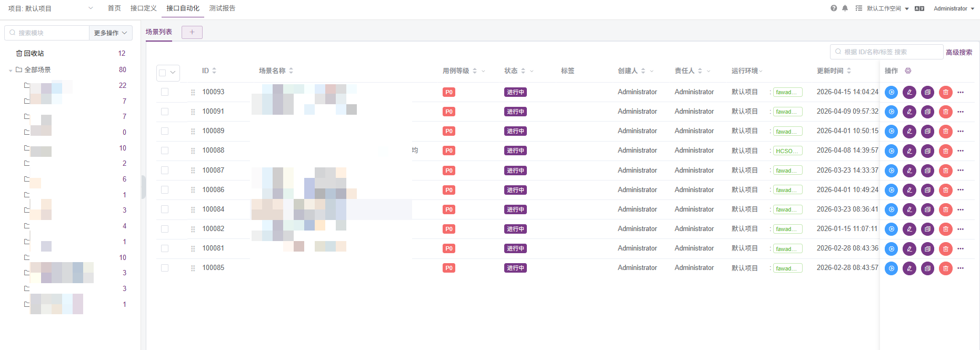Switch to the 接口定义 menu

[x=143, y=8]
